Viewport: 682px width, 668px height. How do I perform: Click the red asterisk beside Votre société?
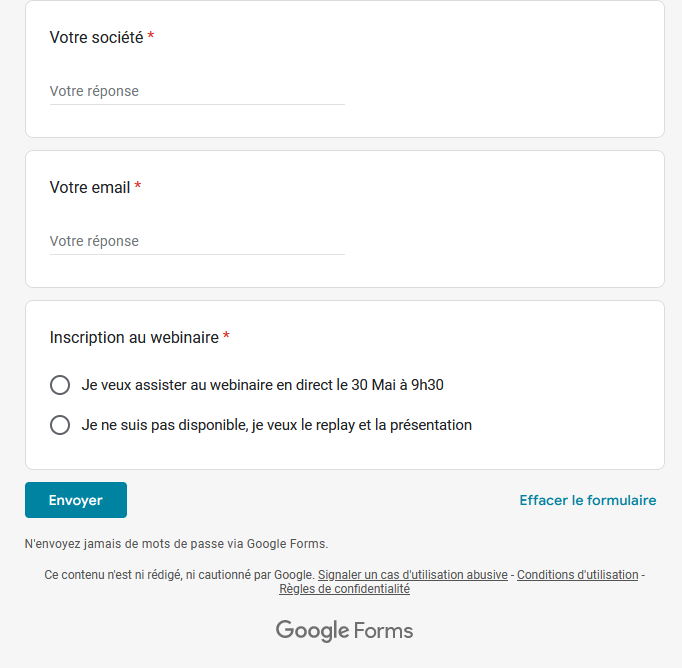pos(150,35)
